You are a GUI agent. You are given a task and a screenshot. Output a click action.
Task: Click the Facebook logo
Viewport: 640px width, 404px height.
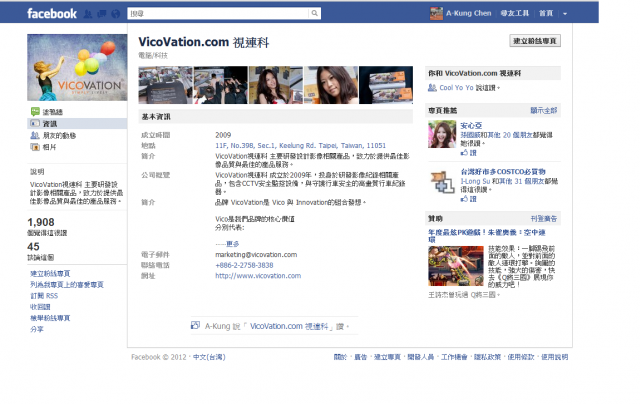tap(52, 13)
